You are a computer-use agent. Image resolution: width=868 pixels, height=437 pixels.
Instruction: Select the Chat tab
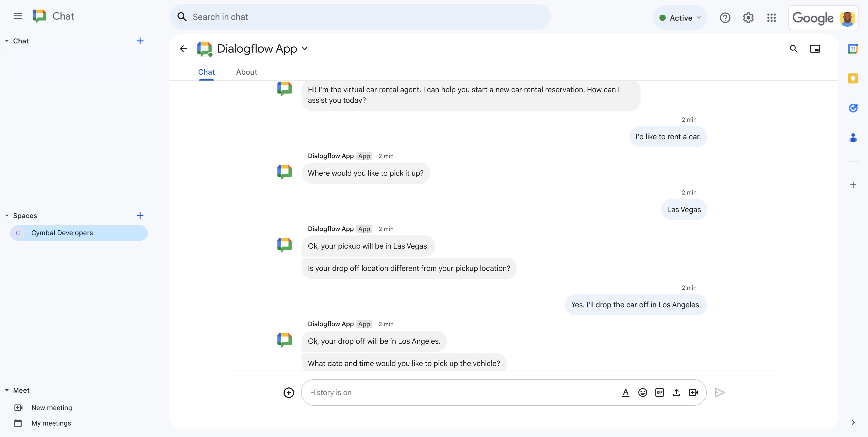pos(207,71)
